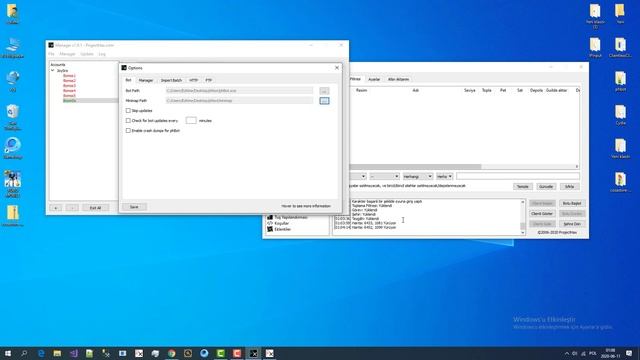Select account Roma1 in accounts tree
The image size is (640, 360).
pos(69,76)
